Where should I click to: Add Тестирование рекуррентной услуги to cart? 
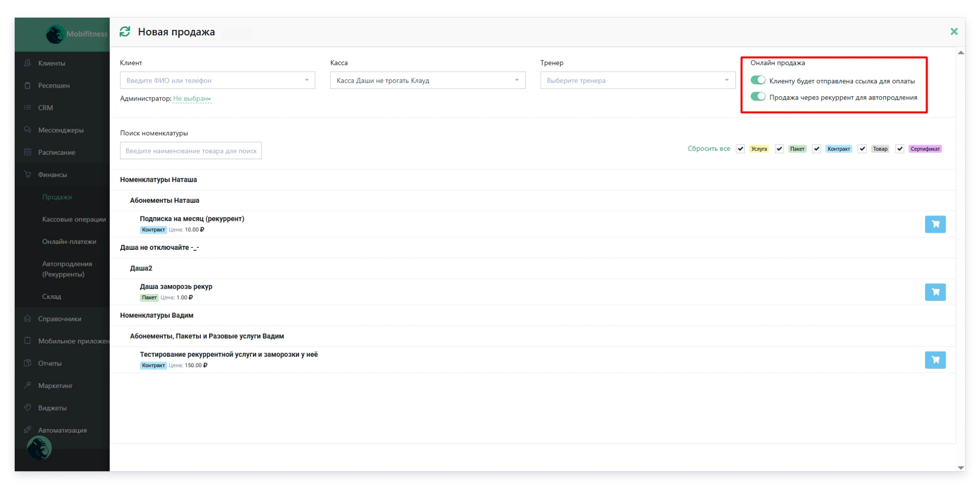[935, 360]
